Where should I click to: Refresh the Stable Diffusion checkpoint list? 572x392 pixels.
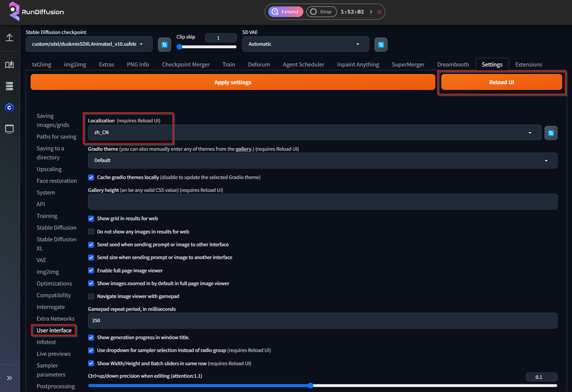click(164, 44)
